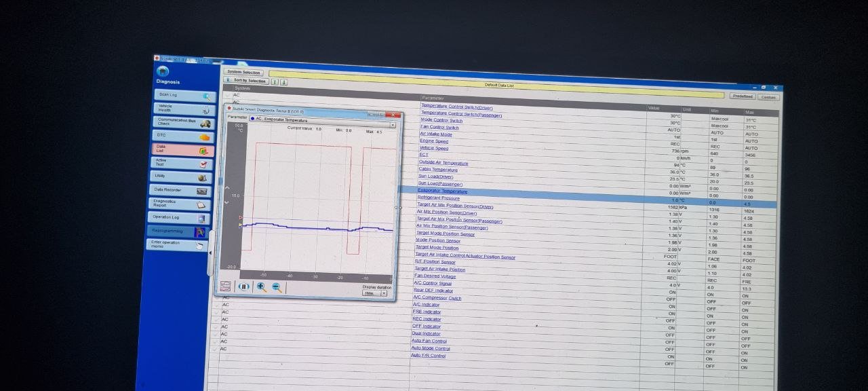
Task: Open the Temperature Control Switch(Driver) parameter link
Action: [457, 107]
